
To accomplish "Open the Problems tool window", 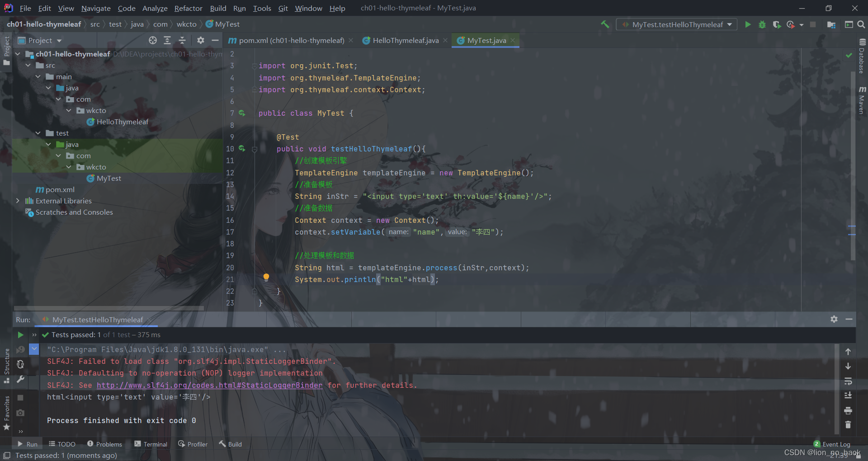I will point(104,444).
